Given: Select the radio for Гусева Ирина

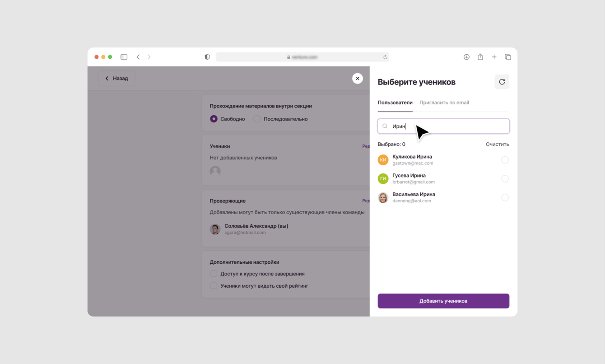Looking at the screenshot, I should click(505, 179).
